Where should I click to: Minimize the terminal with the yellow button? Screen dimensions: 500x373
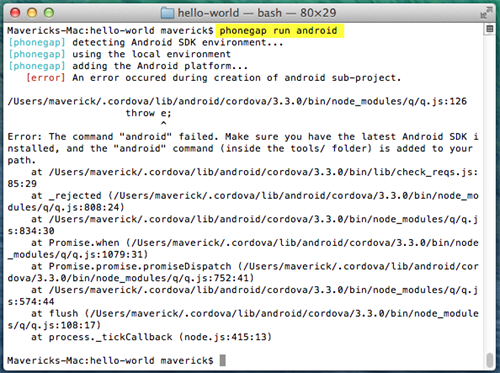pyautogui.click(x=32, y=13)
